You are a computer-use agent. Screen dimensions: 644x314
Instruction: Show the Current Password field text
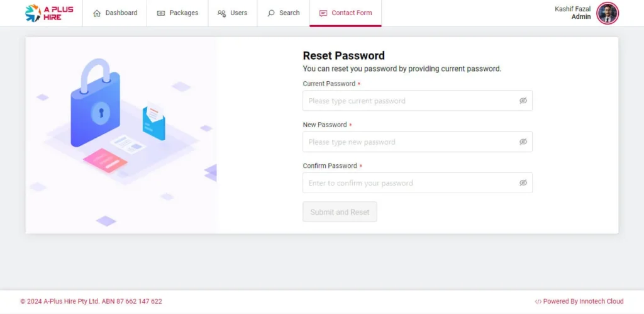(x=523, y=101)
